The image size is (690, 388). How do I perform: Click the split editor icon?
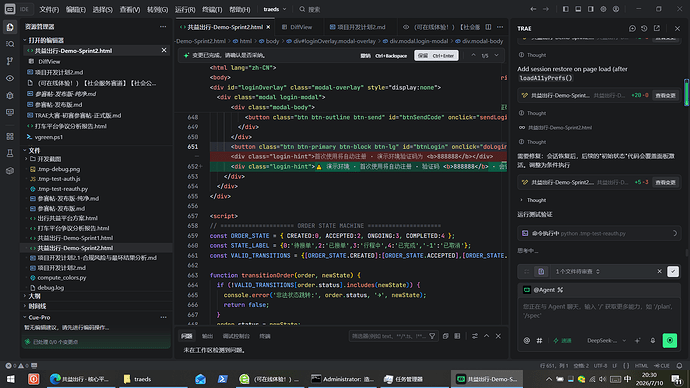(488, 27)
